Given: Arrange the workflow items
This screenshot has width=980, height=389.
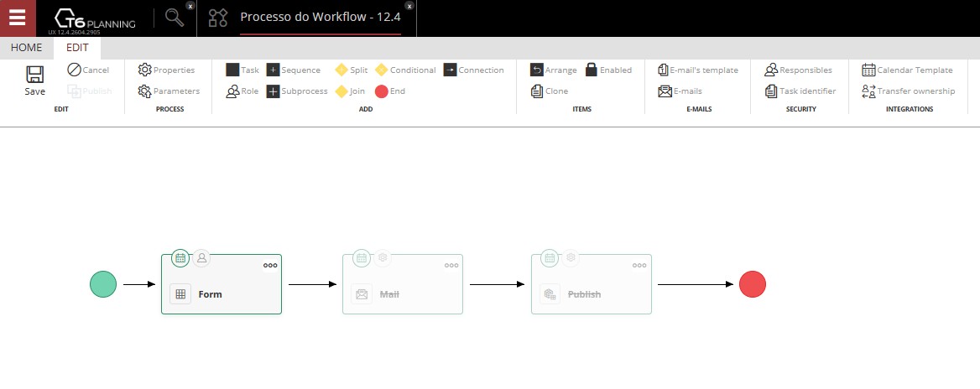Looking at the screenshot, I should pos(553,70).
